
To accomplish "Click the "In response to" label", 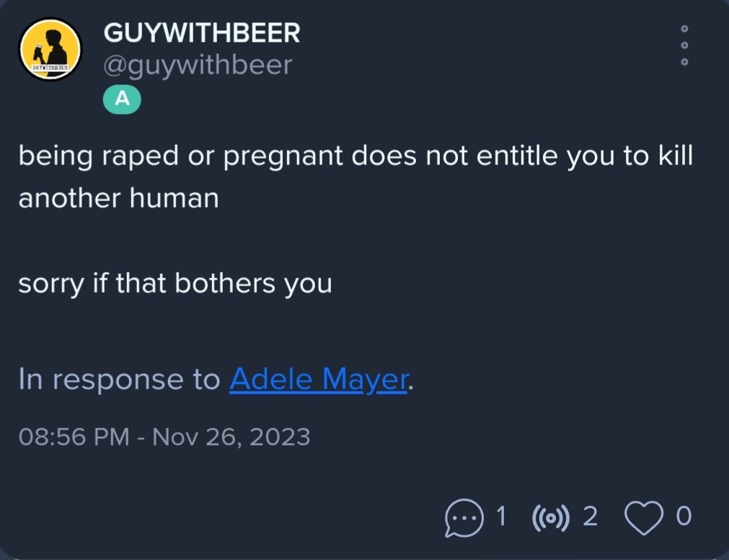I will (x=120, y=380).
